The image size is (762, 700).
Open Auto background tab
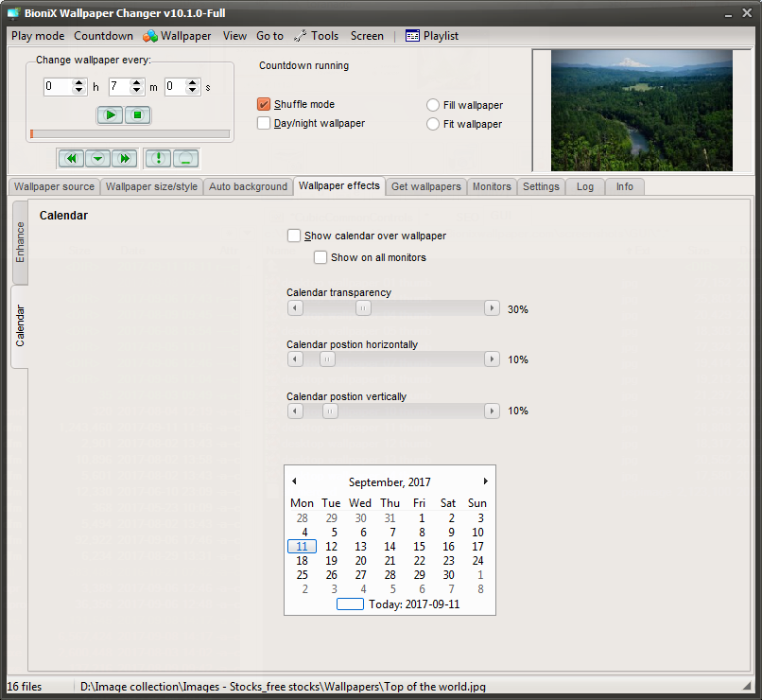tap(248, 186)
